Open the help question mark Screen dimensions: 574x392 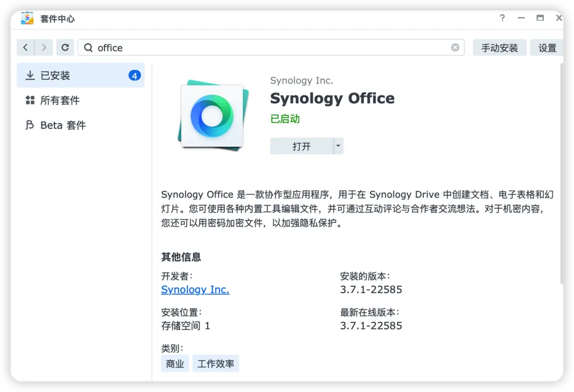pyautogui.click(x=502, y=18)
